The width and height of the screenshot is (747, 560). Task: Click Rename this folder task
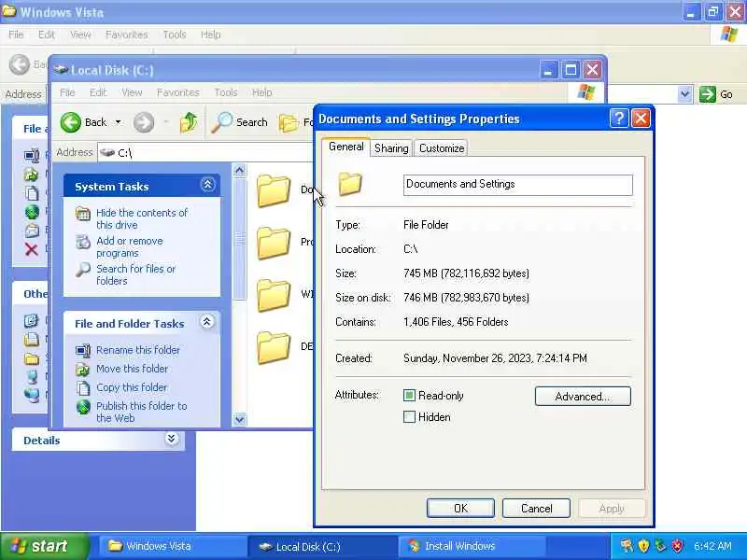pyautogui.click(x=137, y=350)
